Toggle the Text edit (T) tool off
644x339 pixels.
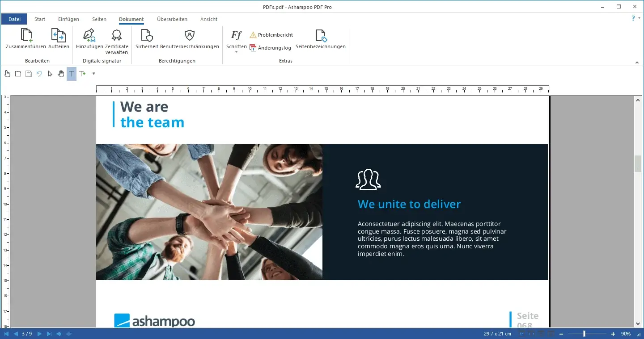(71, 74)
